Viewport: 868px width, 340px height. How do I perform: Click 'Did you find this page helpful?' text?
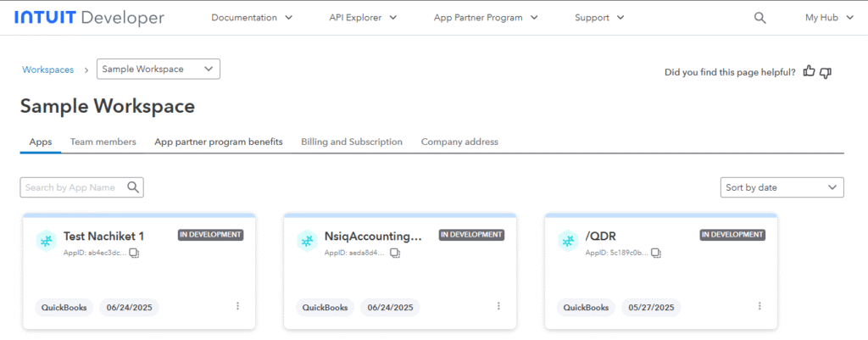(x=730, y=72)
